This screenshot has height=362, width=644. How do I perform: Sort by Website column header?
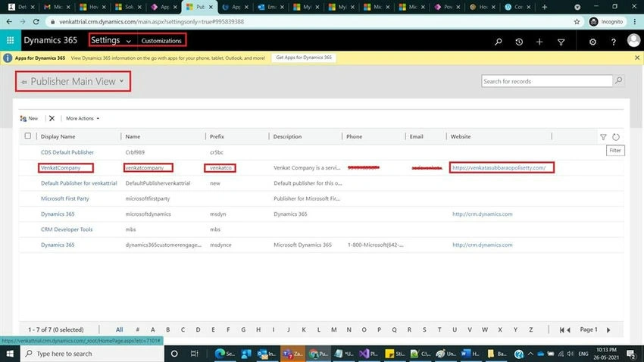(x=461, y=136)
